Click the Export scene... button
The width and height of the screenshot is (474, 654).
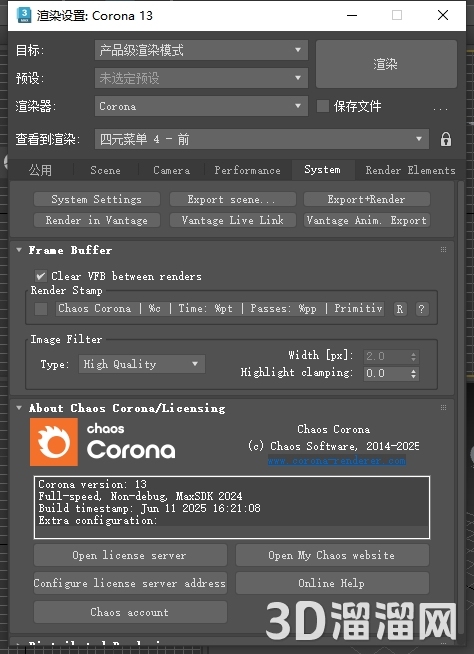click(x=233, y=199)
